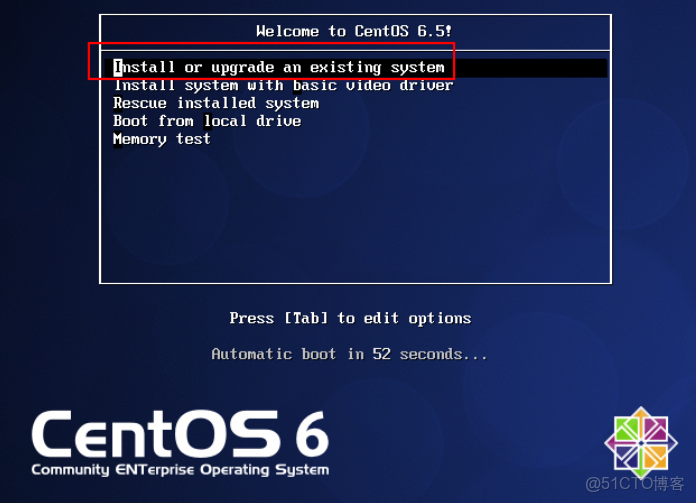The width and height of the screenshot is (696, 503).
Task: Click 'Press [Tab] to edit options' hint
Action: pyautogui.click(x=350, y=318)
